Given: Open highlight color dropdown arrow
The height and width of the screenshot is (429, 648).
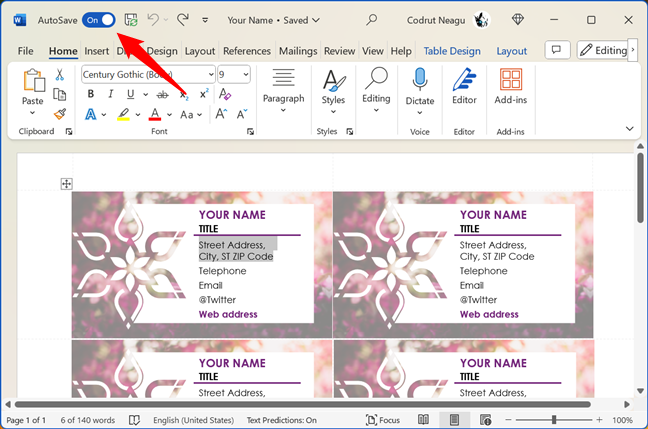Looking at the screenshot, I should pos(138,114).
